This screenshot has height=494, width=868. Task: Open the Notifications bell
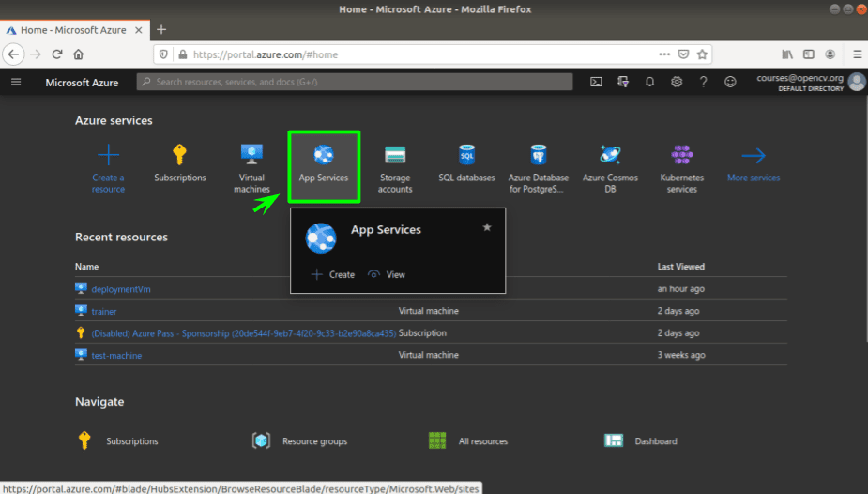click(650, 82)
